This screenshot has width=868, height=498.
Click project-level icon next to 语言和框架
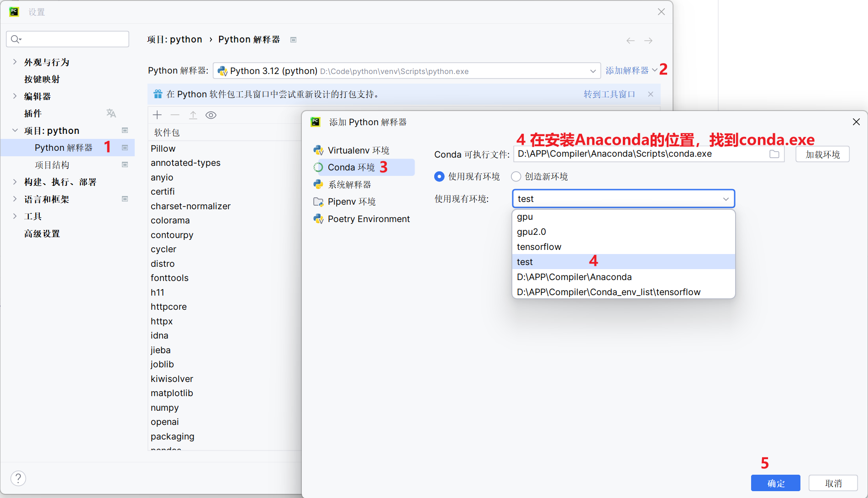tap(125, 199)
